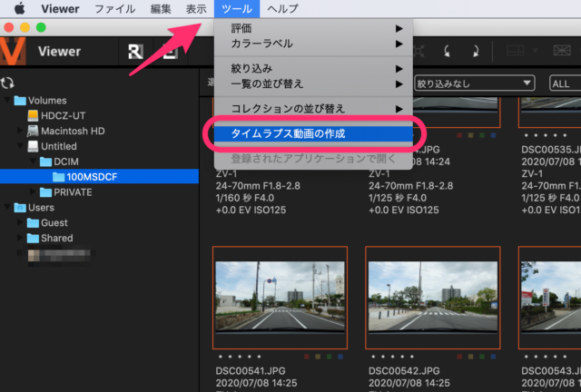Collapse the Users tree node
Image resolution: width=581 pixels, height=392 pixels.
[7, 207]
